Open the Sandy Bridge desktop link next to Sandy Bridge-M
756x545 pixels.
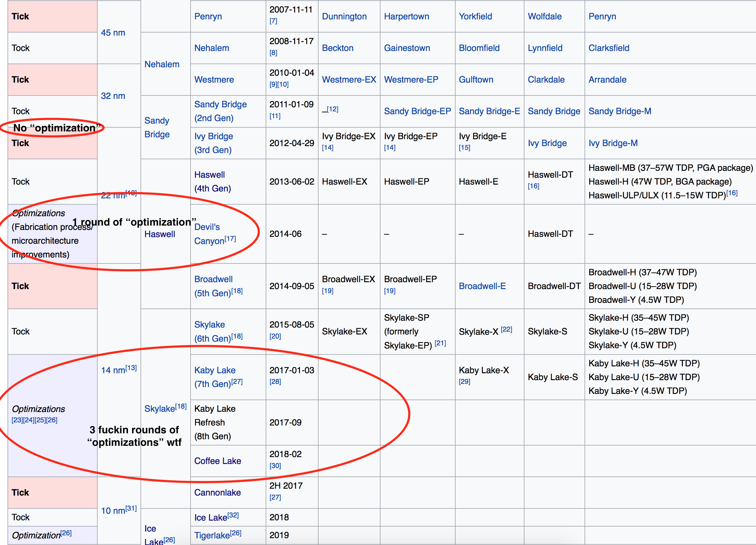pos(554,111)
